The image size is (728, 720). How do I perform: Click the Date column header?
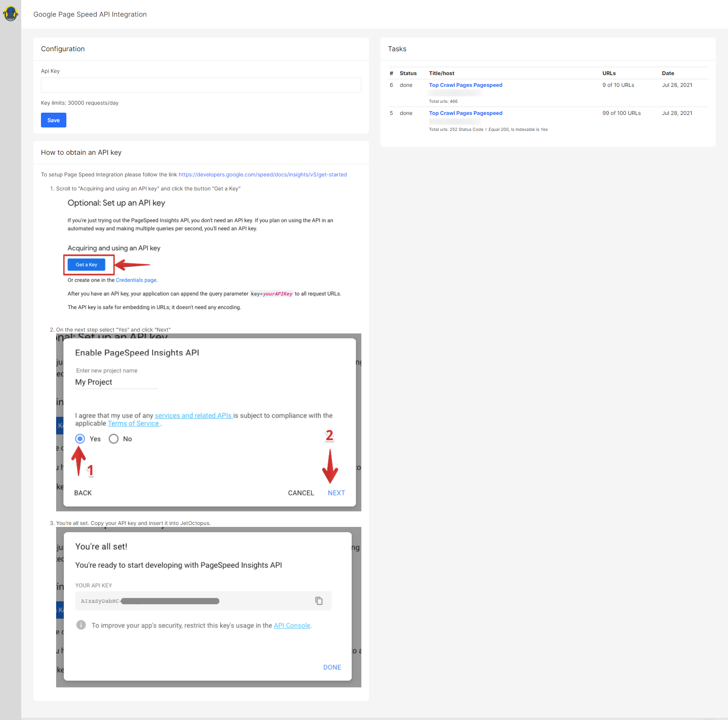(x=668, y=73)
